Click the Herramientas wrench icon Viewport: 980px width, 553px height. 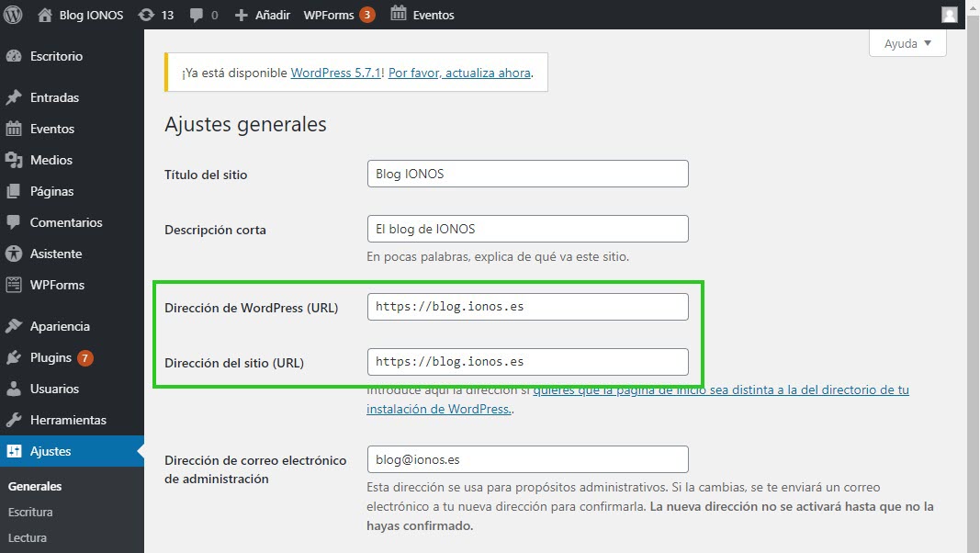(13, 420)
